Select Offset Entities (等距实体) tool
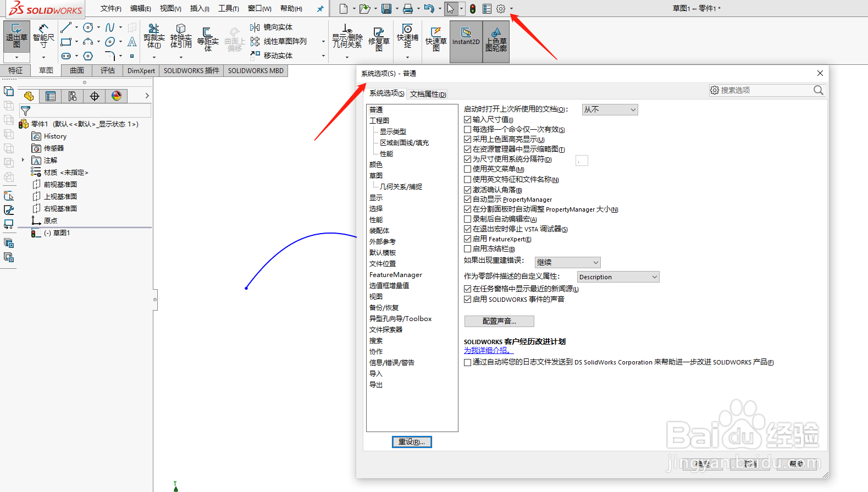The image size is (868, 492). [x=208, y=39]
